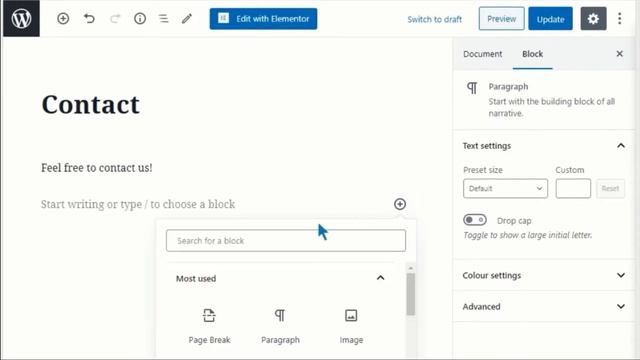
Task: Close the settings sidebar
Action: click(620, 54)
